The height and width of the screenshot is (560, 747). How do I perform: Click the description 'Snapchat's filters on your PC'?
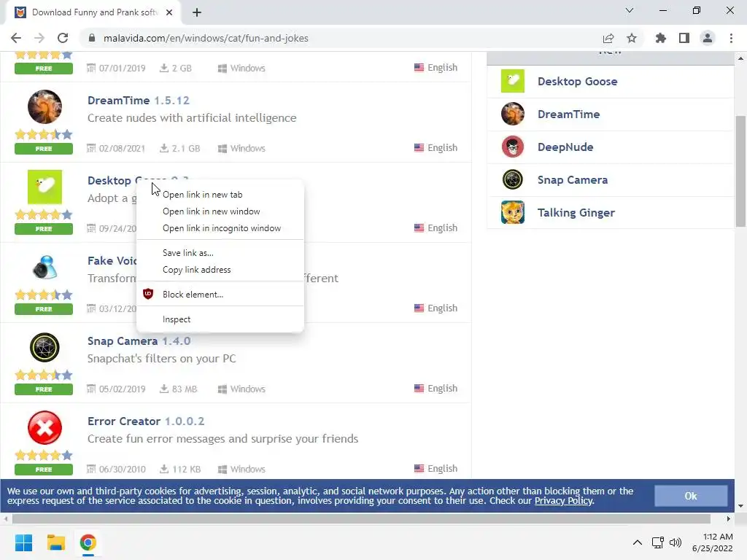tap(161, 359)
